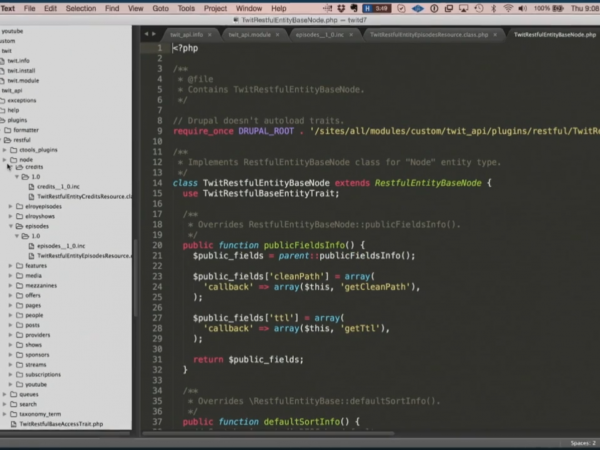Image resolution: width=600 pixels, height=450 pixels.
Task: Open the Selection menu
Action: tap(81, 8)
